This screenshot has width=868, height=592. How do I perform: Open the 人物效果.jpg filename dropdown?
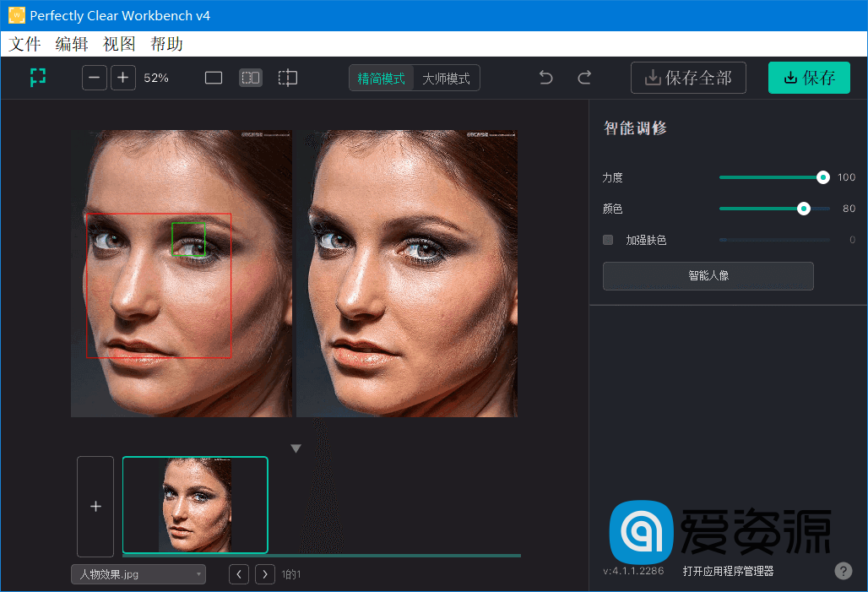138,573
